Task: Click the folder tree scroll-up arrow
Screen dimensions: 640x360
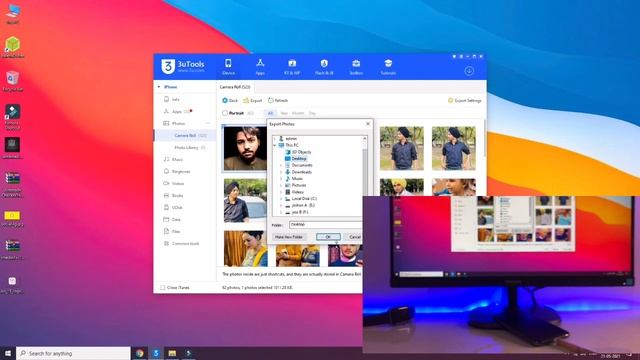Action: 364,139
